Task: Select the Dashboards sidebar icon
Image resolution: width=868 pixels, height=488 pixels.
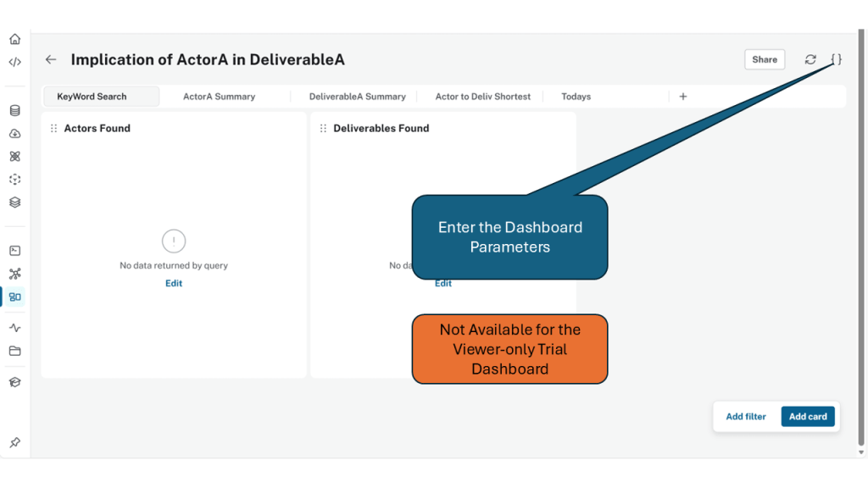Action: point(15,297)
